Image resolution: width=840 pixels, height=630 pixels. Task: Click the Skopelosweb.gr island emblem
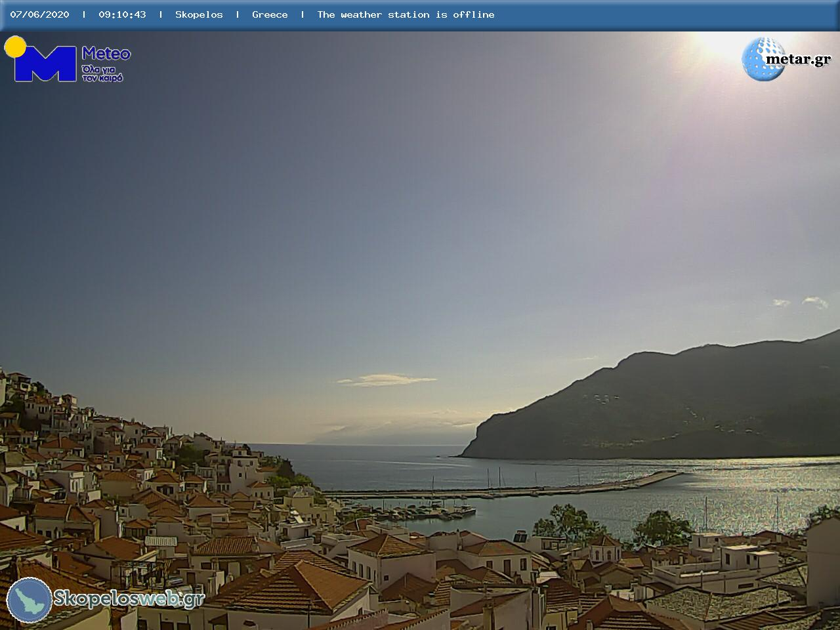coord(30,600)
